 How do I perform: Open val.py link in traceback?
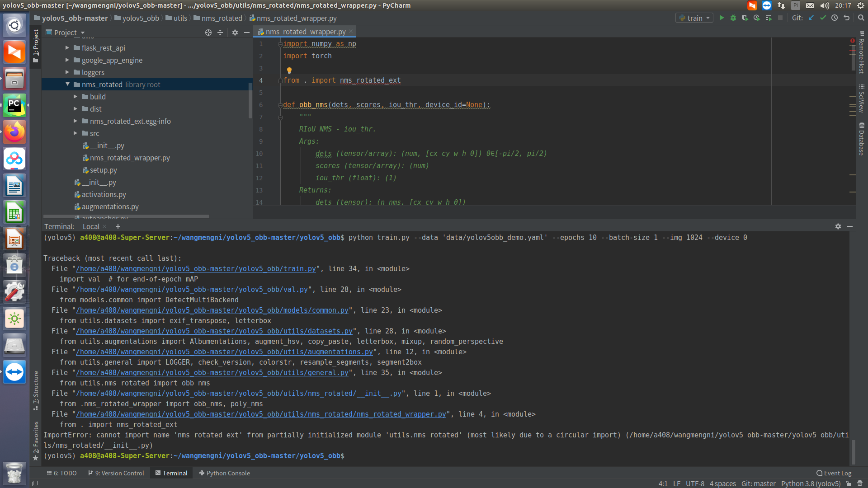tap(192, 290)
